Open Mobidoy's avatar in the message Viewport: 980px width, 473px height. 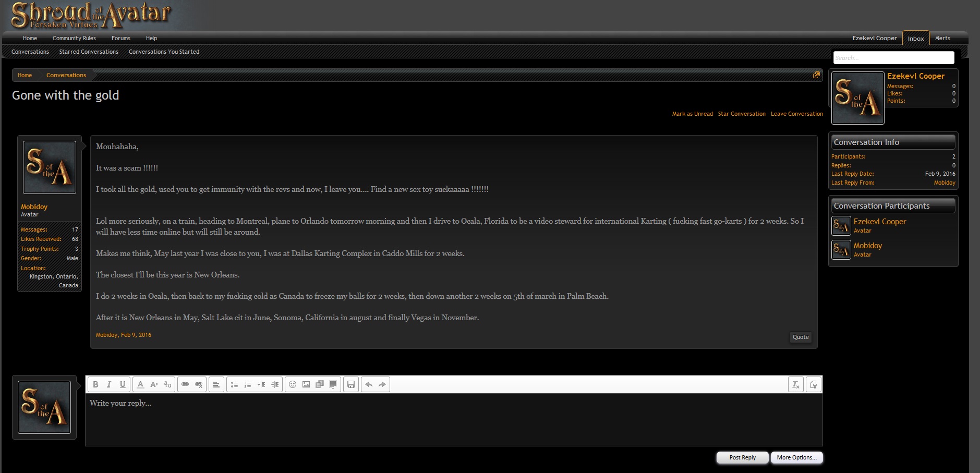coord(50,167)
